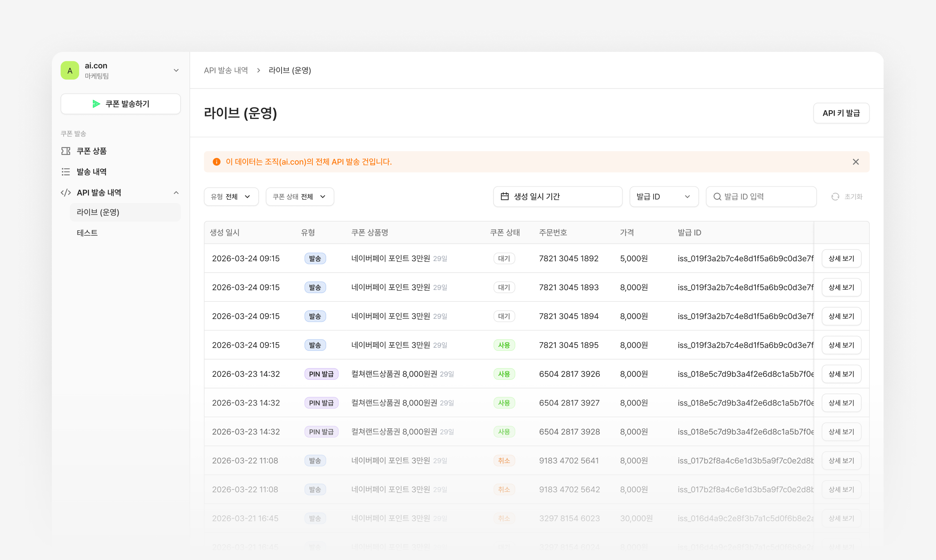Click API 발송 내역 breadcrumb link
The height and width of the screenshot is (560, 936).
click(226, 71)
